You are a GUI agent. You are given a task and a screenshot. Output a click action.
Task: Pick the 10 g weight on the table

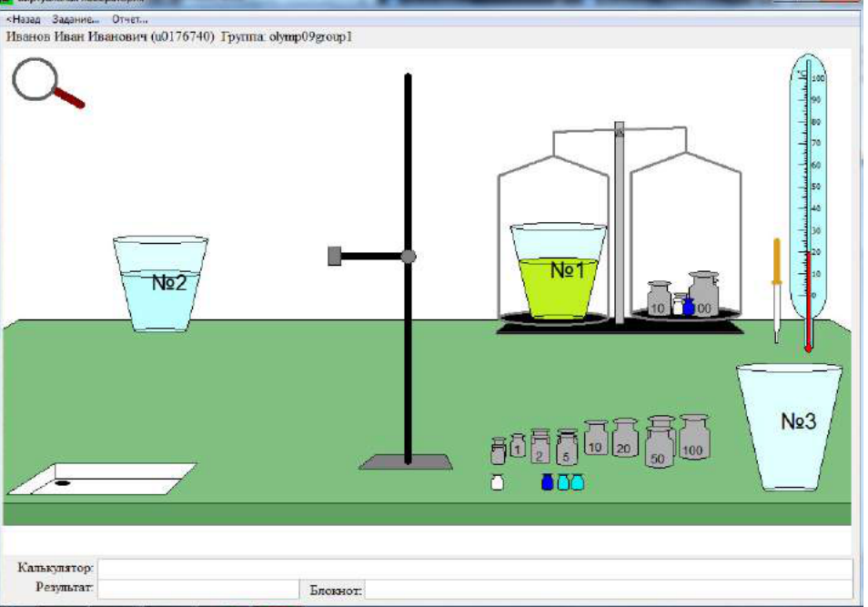pos(596,438)
